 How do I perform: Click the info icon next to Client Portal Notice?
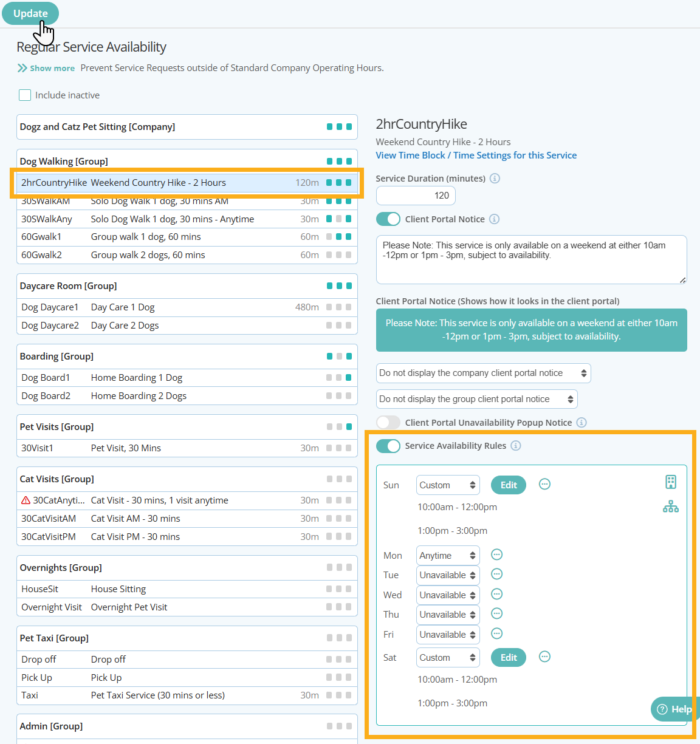pyautogui.click(x=494, y=219)
